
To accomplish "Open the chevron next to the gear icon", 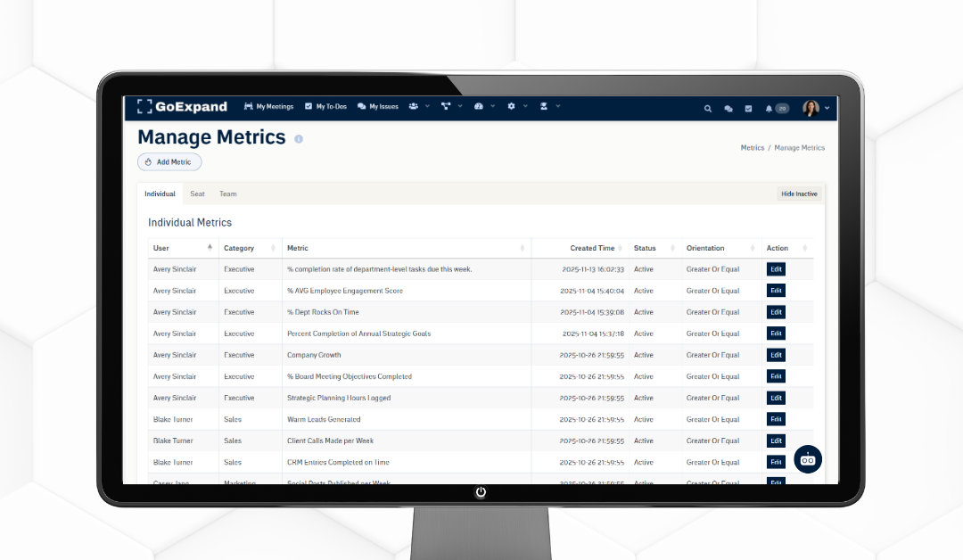I will (524, 106).
